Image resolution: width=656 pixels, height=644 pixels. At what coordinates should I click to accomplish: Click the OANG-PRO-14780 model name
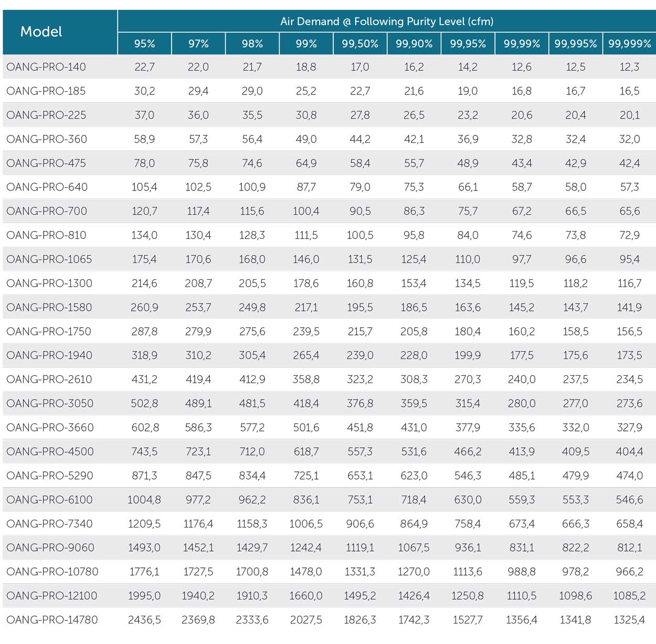pyautogui.click(x=52, y=619)
